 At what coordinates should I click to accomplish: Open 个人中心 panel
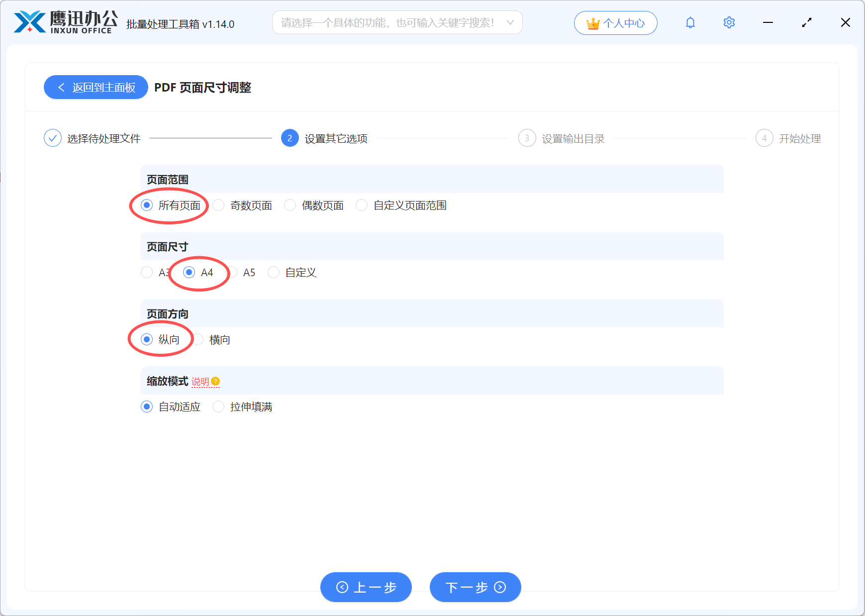coord(615,22)
